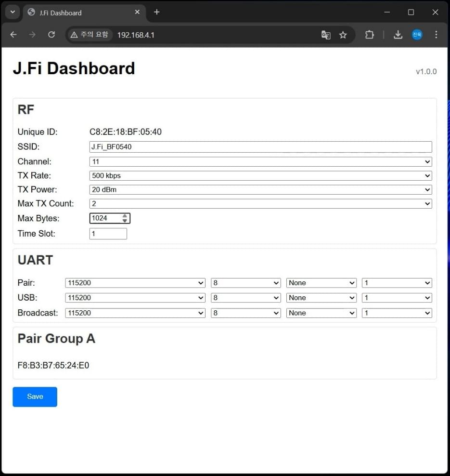The width and height of the screenshot is (450, 476).
Task: Open the TX Power dropdown
Action: [260, 190]
